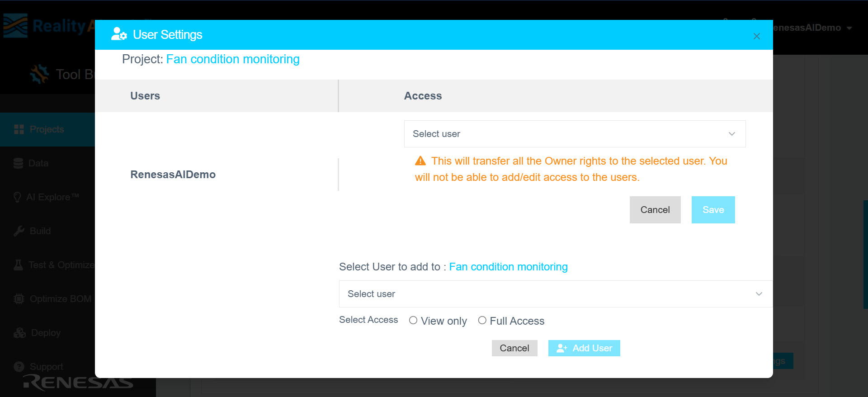The image size is (868, 397).
Task: Open Test & Optimize via its flask icon
Action: [18, 265]
